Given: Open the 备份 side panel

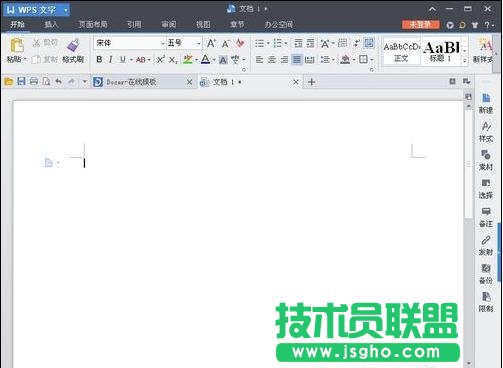Looking at the screenshot, I should [486, 274].
